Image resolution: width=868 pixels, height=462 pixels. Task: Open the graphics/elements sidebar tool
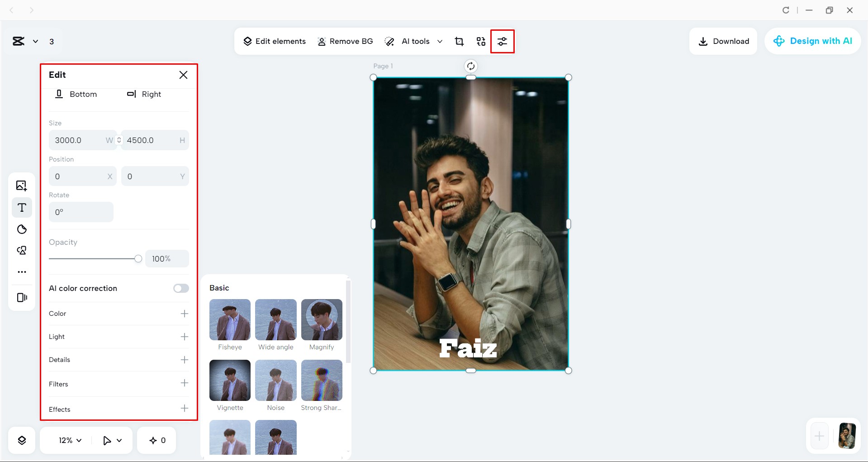pos(21,250)
